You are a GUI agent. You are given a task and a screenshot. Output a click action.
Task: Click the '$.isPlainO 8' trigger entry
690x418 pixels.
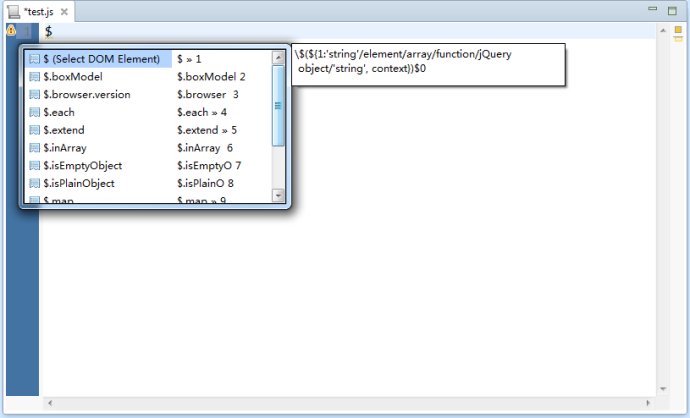click(205, 183)
